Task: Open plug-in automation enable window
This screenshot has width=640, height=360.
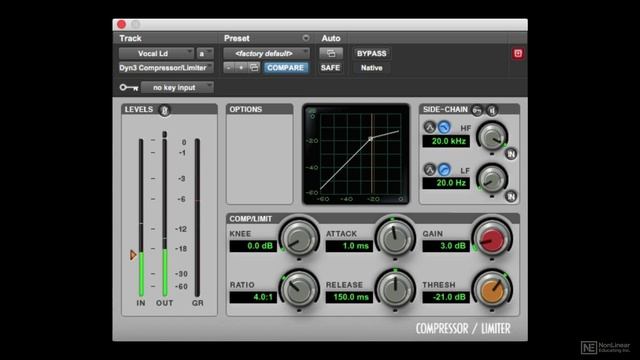Action: [331, 53]
